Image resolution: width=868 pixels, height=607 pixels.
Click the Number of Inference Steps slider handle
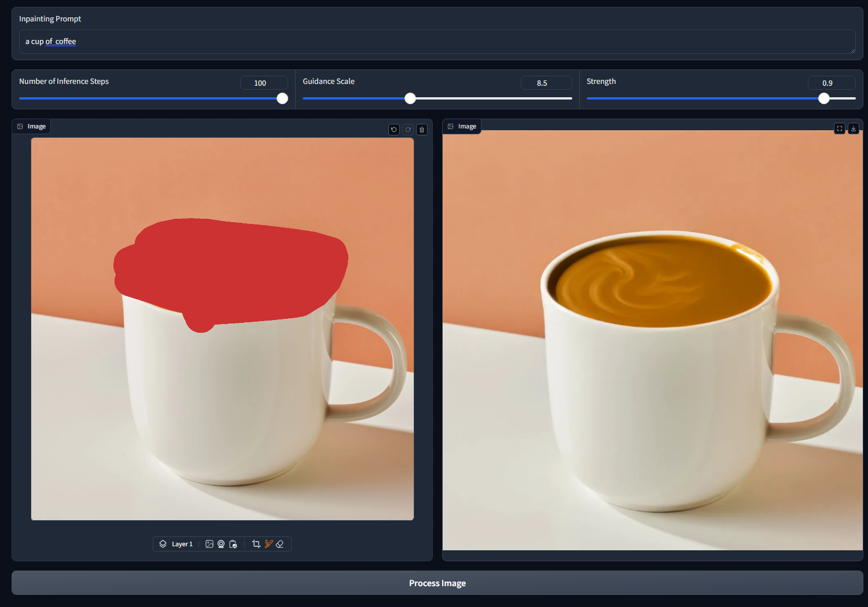coord(282,98)
